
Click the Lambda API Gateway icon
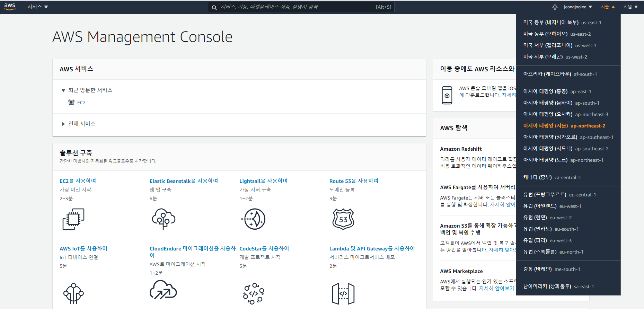pos(343,294)
